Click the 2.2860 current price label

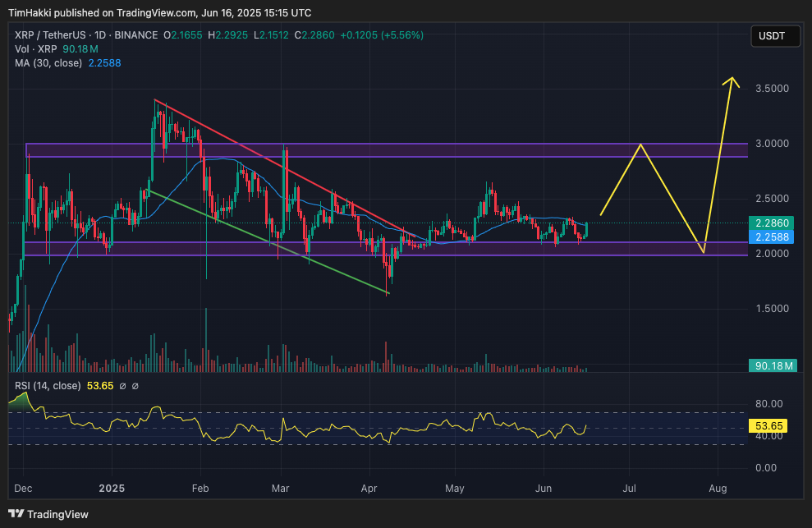click(772, 223)
